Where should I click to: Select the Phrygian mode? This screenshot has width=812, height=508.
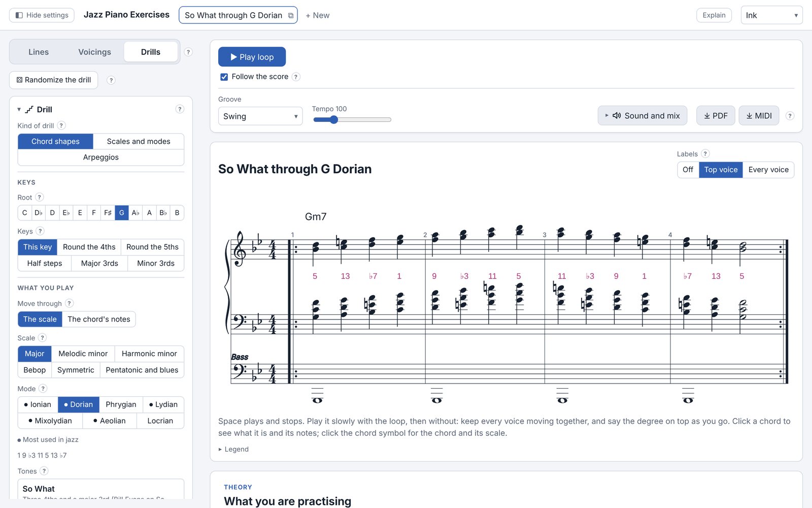click(x=121, y=404)
